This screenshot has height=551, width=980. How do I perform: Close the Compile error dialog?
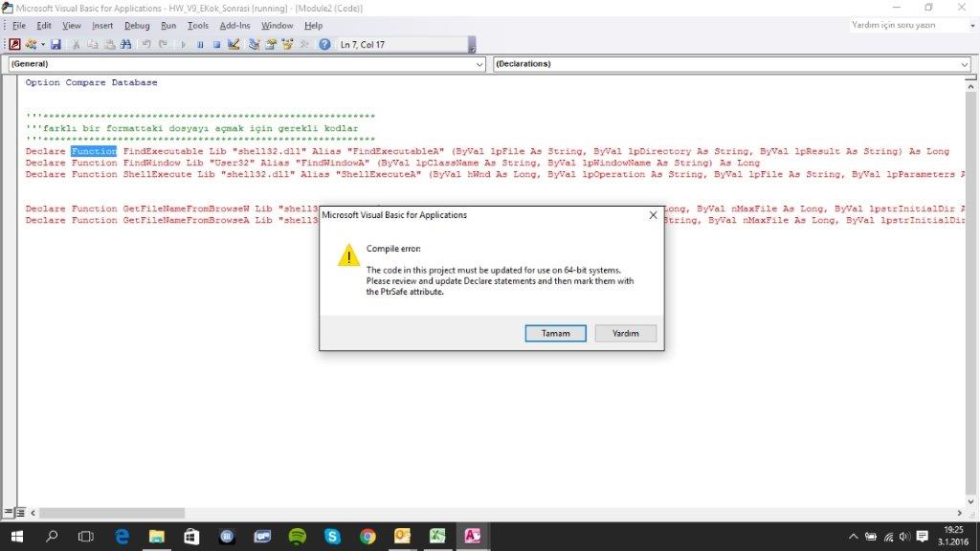653,215
